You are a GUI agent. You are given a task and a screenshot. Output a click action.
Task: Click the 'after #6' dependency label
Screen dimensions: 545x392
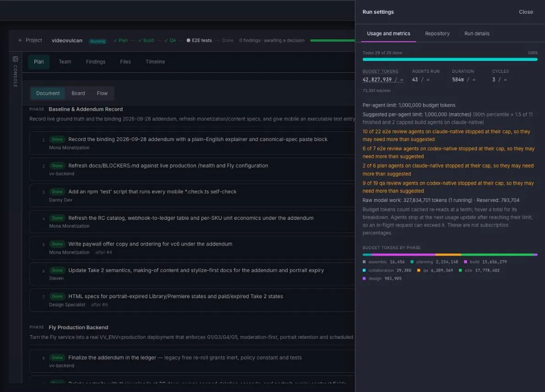(99, 305)
